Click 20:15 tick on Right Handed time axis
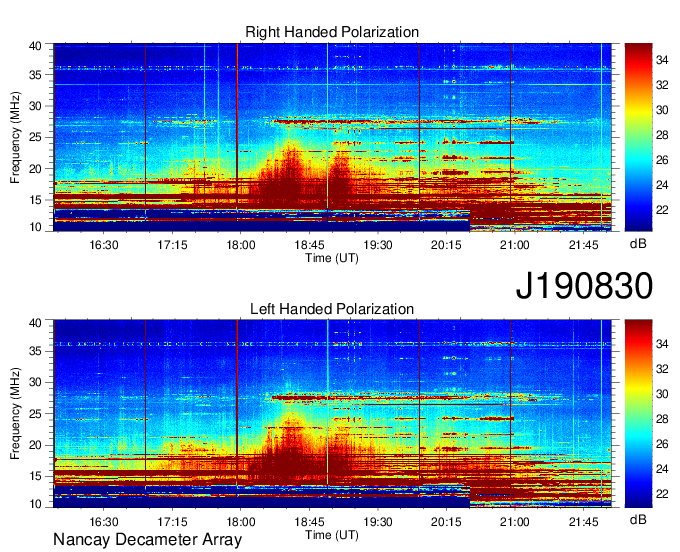Image resolution: width=680 pixels, height=552 pixels. [446, 245]
